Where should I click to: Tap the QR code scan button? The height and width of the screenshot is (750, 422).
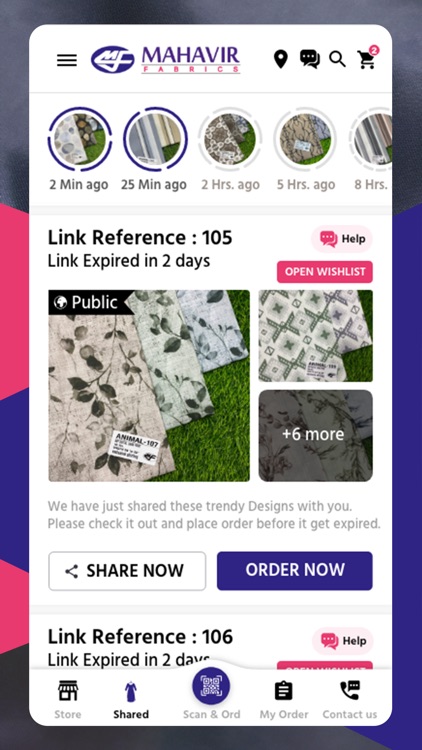[x=211, y=686]
